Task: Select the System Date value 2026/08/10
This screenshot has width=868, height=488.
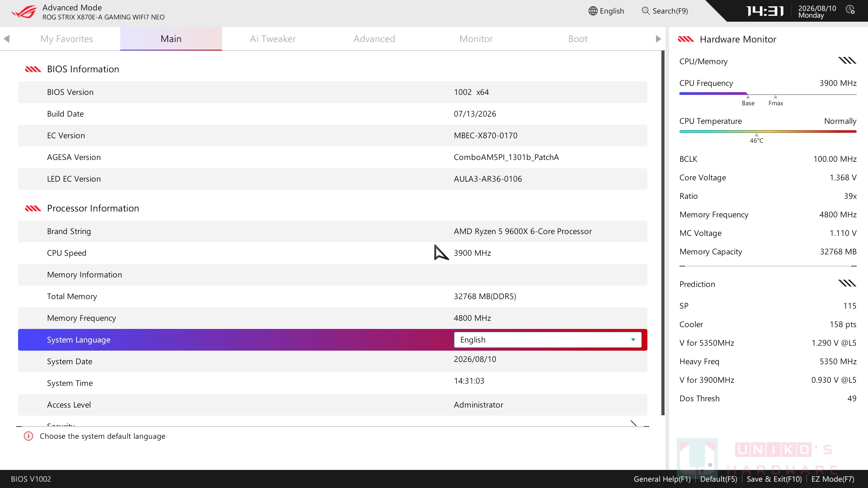Action: tap(475, 359)
